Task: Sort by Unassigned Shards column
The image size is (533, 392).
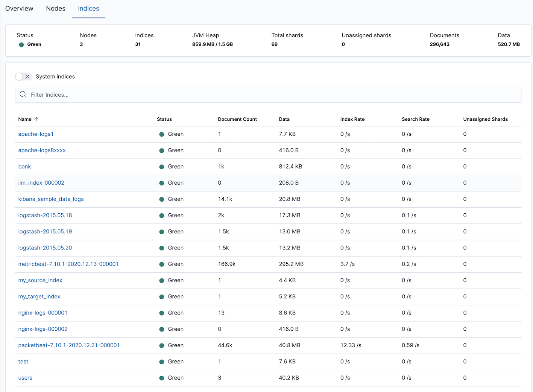Action: coord(486,119)
